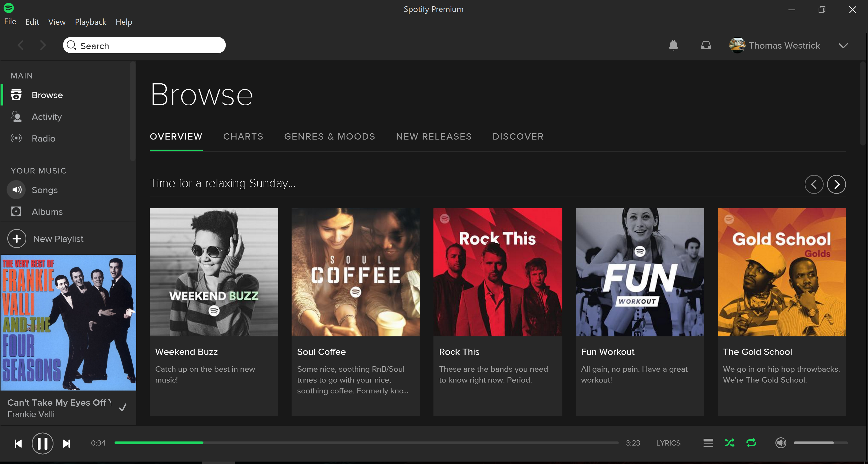Image resolution: width=868 pixels, height=464 pixels.
Task: Open Radio from the sidebar
Action: (x=43, y=138)
